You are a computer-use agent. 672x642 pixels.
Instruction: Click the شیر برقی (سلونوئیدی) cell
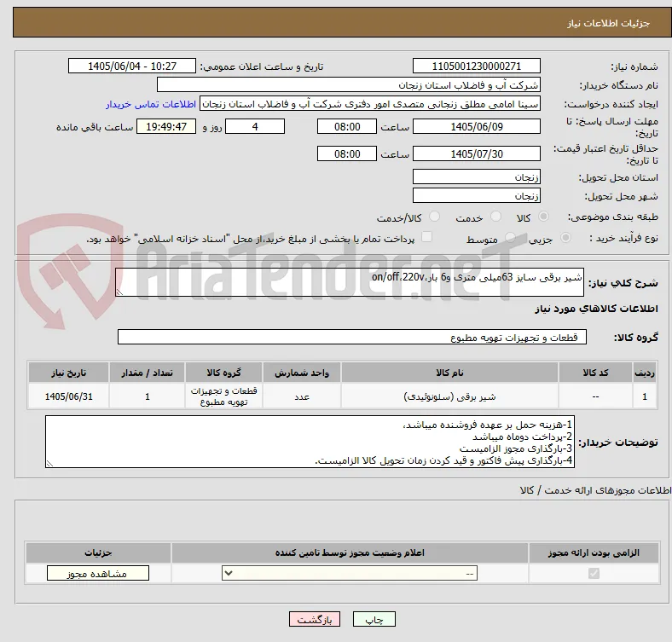click(449, 396)
